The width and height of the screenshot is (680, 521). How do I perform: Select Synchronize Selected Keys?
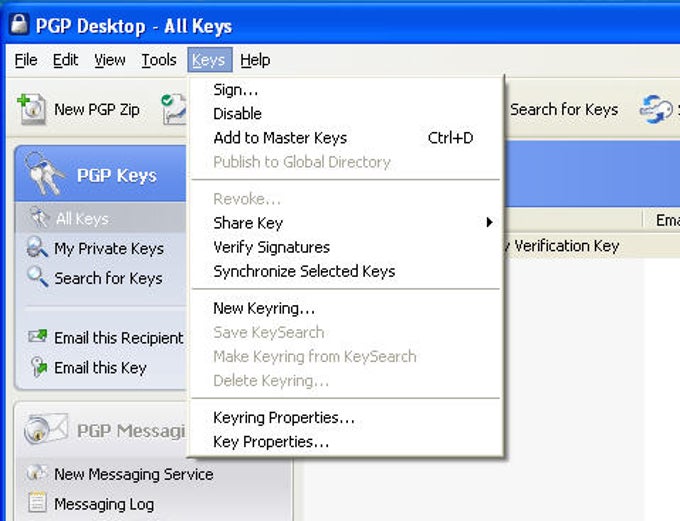click(x=346, y=271)
